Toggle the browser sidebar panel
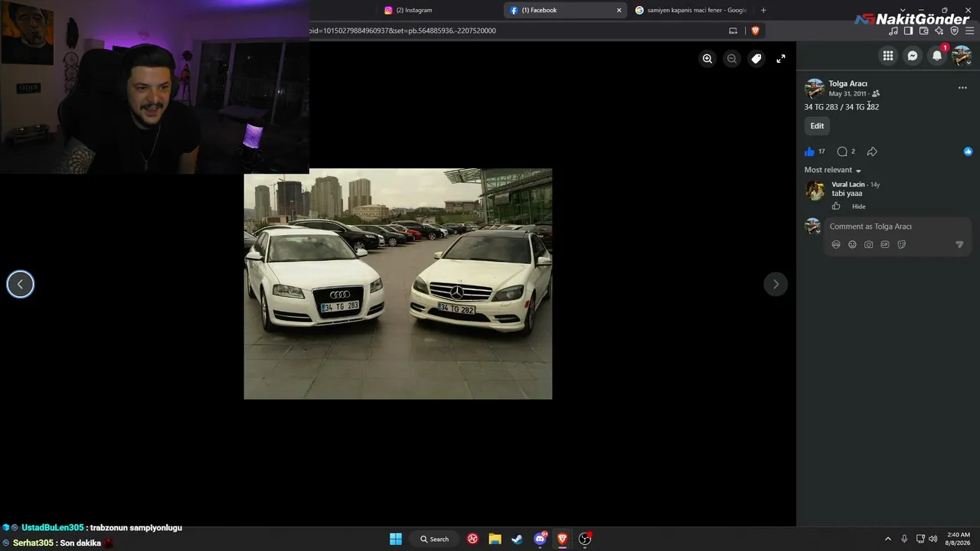The image size is (980, 551). [909, 31]
